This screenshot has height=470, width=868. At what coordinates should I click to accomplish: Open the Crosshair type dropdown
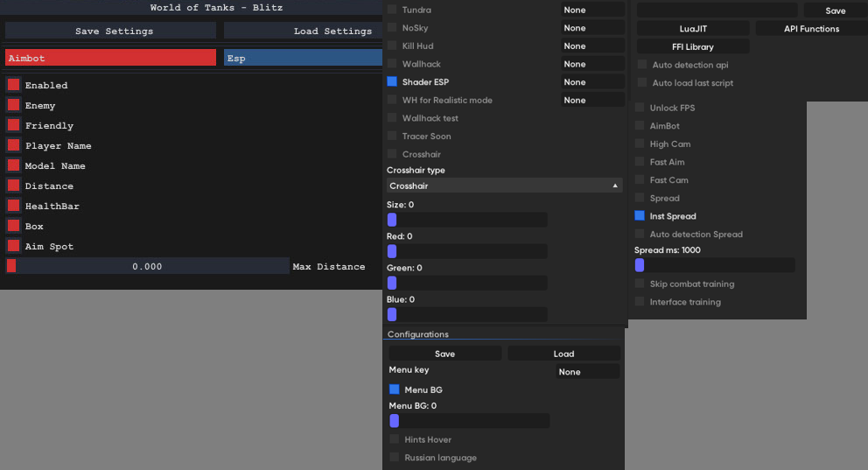[504, 186]
